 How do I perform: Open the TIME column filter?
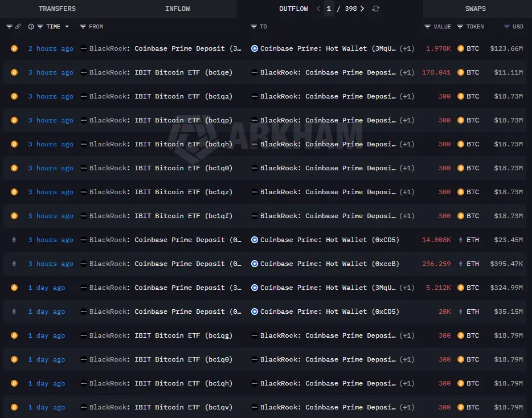(x=40, y=26)
